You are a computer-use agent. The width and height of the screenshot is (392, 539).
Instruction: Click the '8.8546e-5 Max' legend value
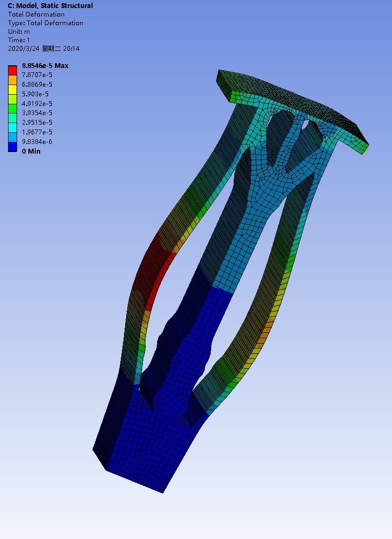45,65
